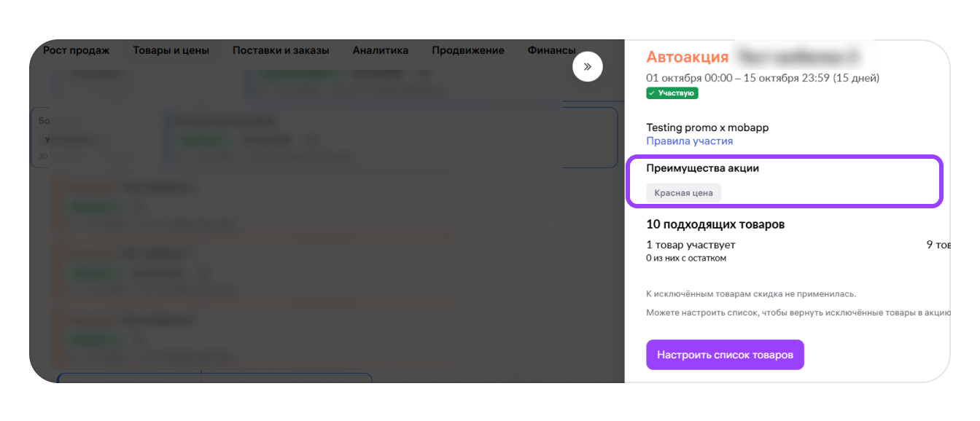Open the Продвижение menu
Viewport: 980px width, 421px height.
pyautogui.click(x=468, y=50)
